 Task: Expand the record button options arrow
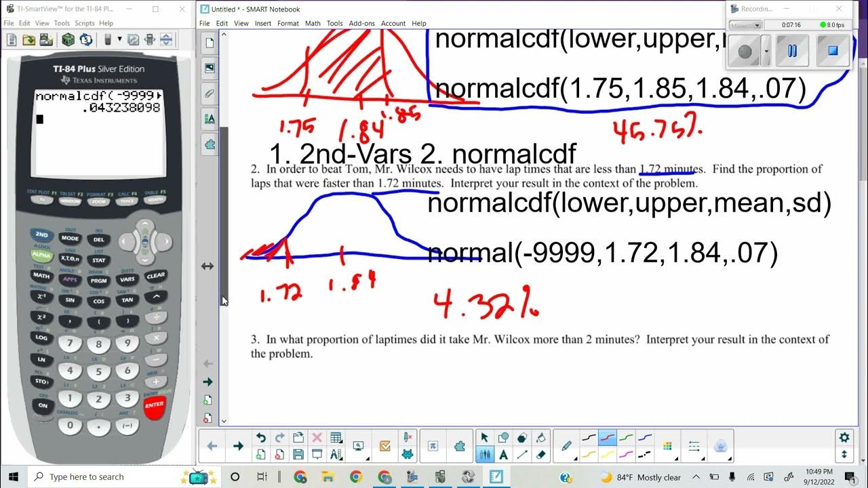(x=766, y=51)
